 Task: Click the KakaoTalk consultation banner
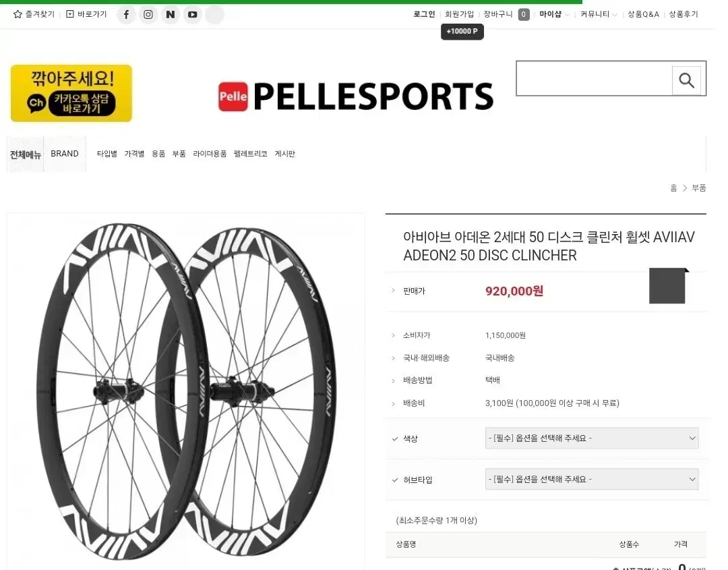[70, 93]
